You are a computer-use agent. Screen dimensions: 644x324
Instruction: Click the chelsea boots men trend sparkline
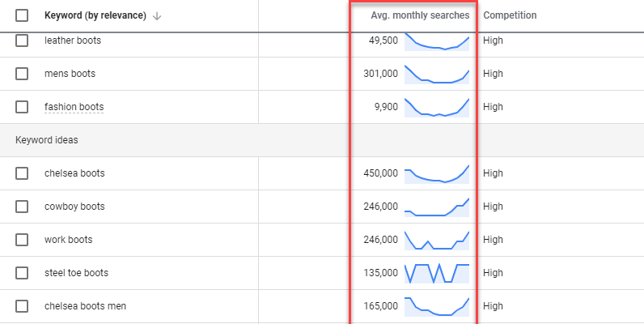[436, 306]
